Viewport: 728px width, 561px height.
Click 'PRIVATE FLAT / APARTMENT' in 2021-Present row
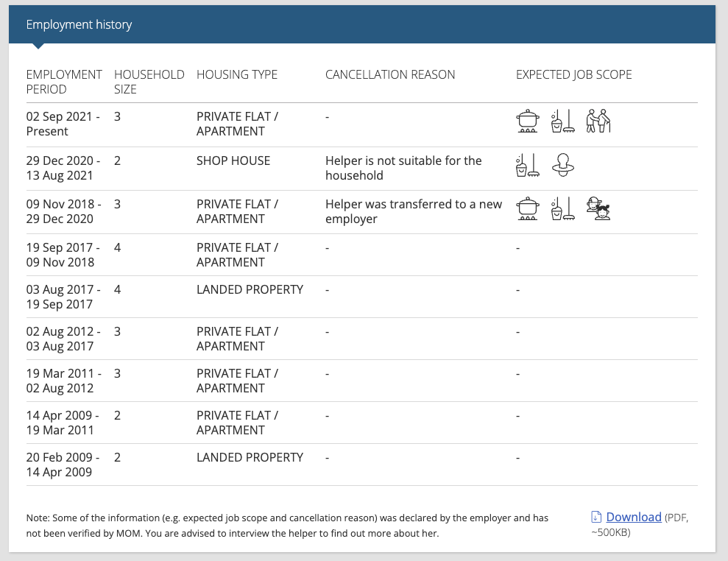(x=237, y=124)
